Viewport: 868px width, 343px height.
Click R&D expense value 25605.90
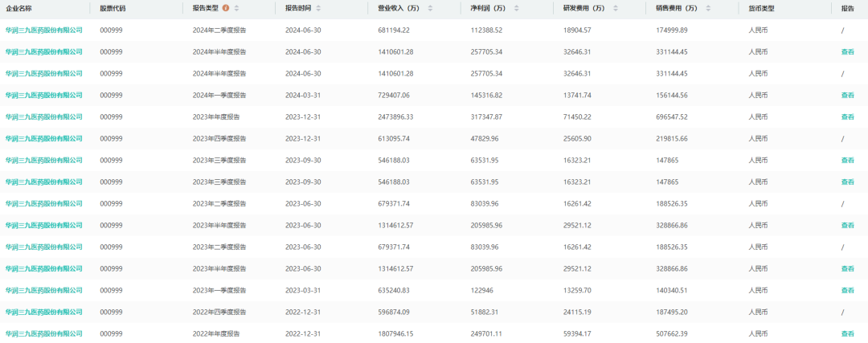577,138
